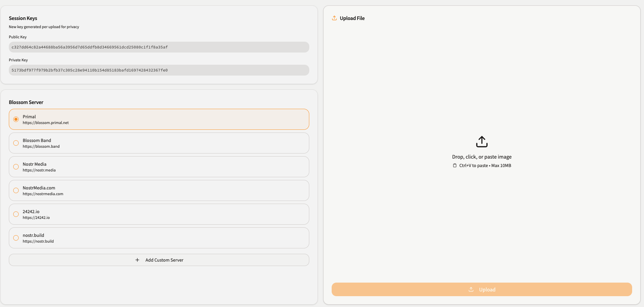Screen dimensions: 644x307
Task: Click the Public Key field
Action: tap(159, 47)
